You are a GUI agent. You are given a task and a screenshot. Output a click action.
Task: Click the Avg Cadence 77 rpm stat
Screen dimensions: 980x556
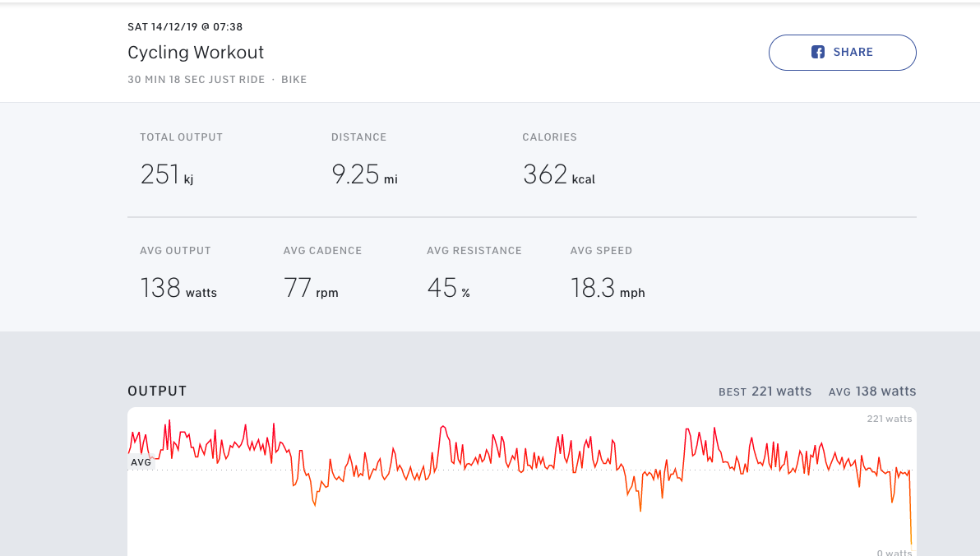[311, 288]
